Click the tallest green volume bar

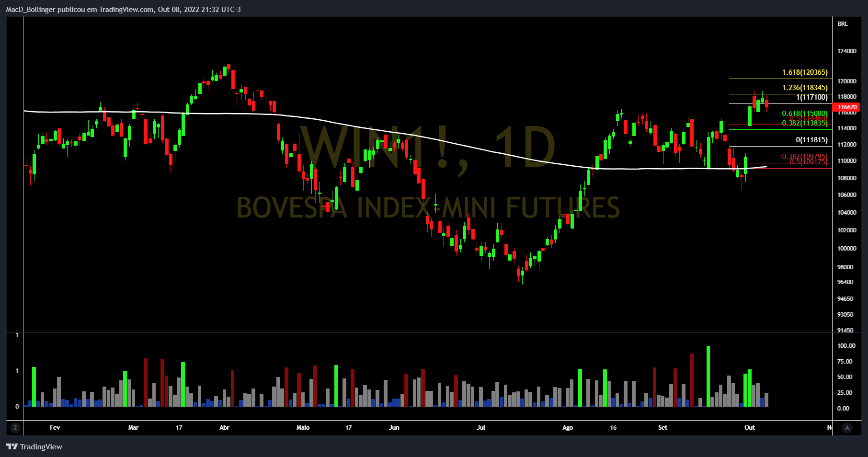point(708,376)
